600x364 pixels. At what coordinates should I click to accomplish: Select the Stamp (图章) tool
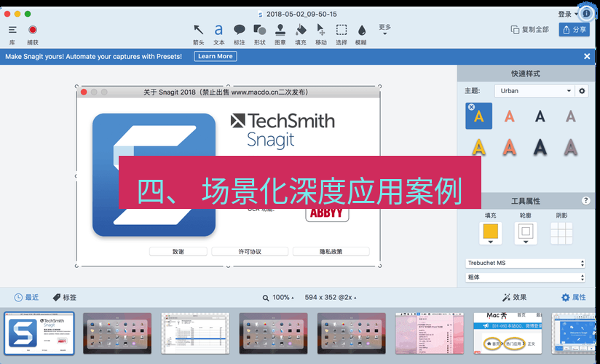pyautogui.click(x=280, y=35)
